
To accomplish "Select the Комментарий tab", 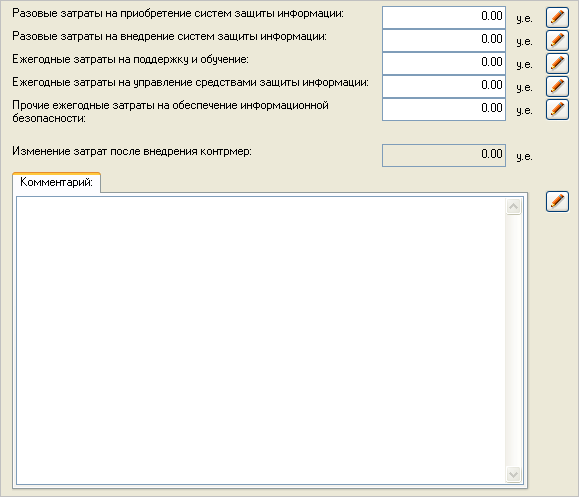I will 56,182.
